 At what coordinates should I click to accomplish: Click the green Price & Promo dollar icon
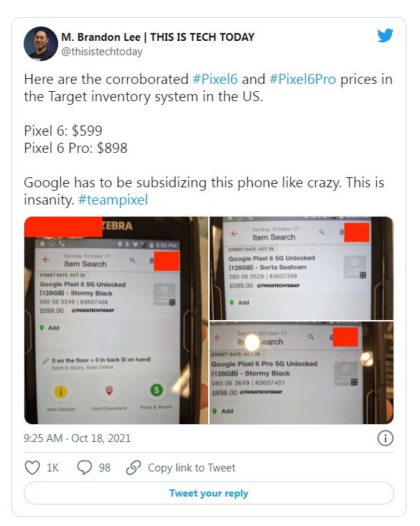(x=157, y=390)
